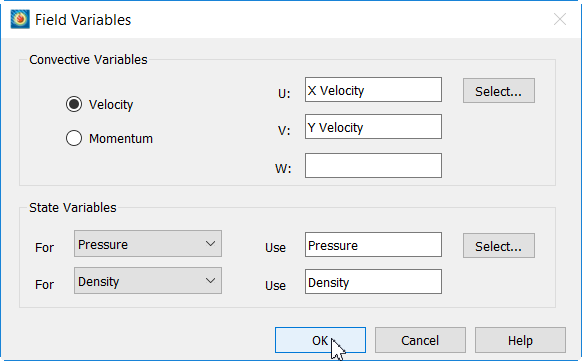Focus the U field containing X Velocity
The width and height of the screenshot is (582, 361).
click(373, 90)
